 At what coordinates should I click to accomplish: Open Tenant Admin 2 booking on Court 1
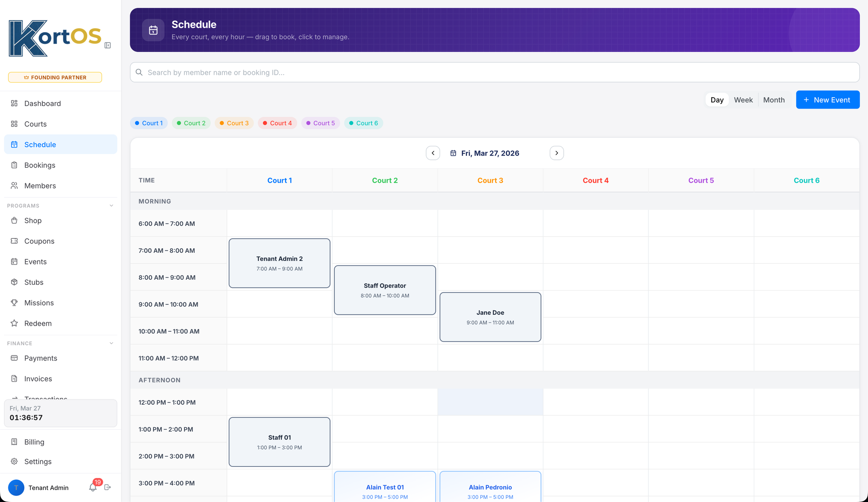click(x=279, y=263)
